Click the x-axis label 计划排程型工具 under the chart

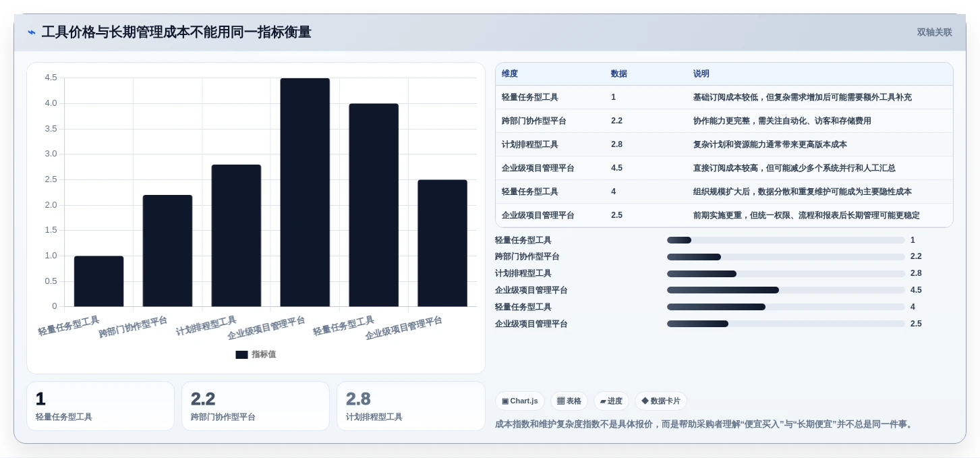[206, 326]
